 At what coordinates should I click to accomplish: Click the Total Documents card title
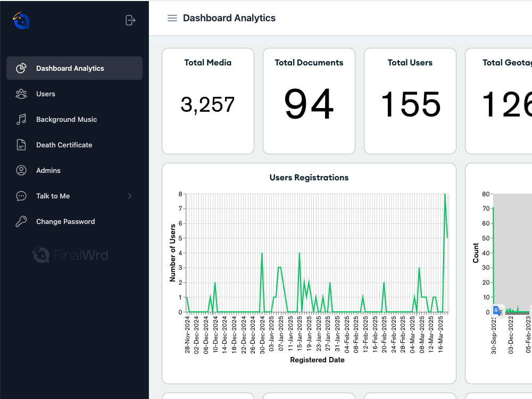click(309, 62)
